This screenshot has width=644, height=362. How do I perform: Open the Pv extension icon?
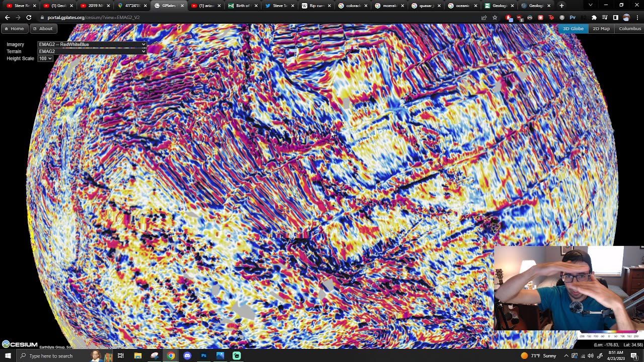coord(573,17)
